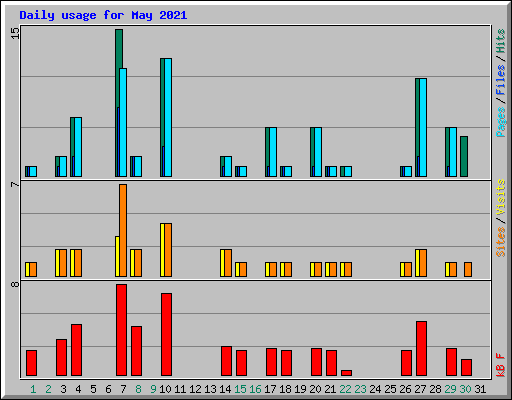
Task: Click day label '11' on the x-axis
Action: click(x=180, y=389)
